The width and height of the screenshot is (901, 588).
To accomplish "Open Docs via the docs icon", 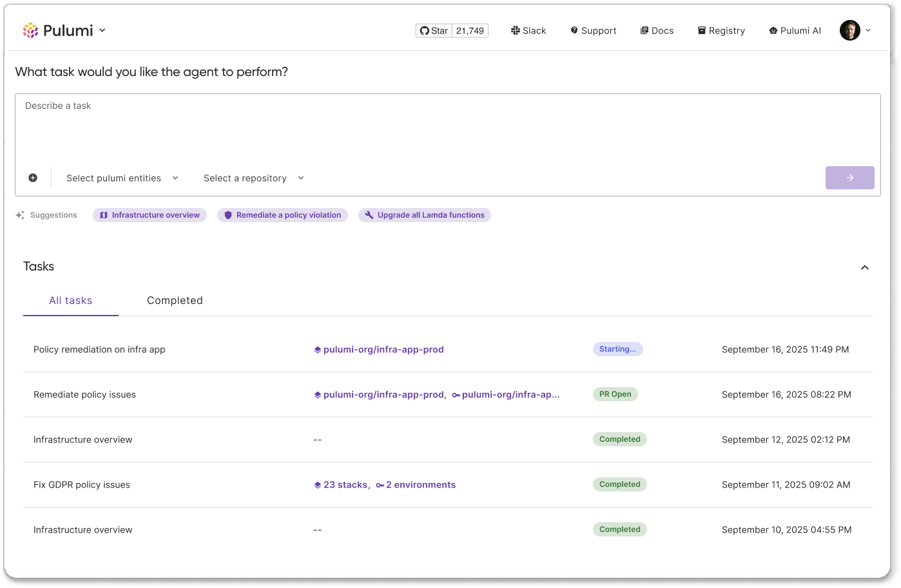I will 644,30.
